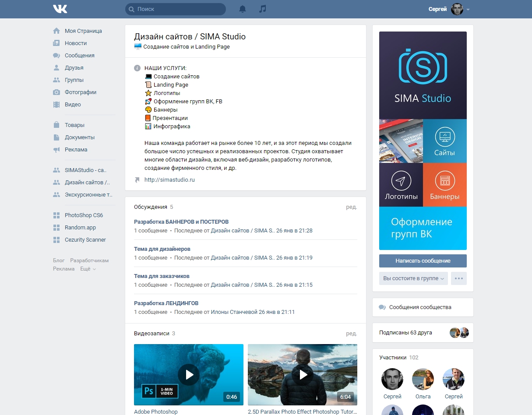Open notifications bell icon

(x=243, y=9)
